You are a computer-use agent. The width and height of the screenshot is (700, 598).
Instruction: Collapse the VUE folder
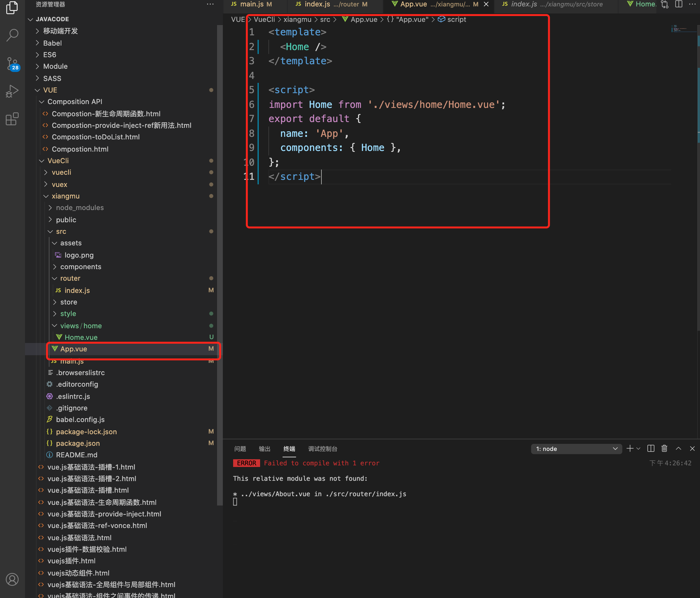coord(50,90)
